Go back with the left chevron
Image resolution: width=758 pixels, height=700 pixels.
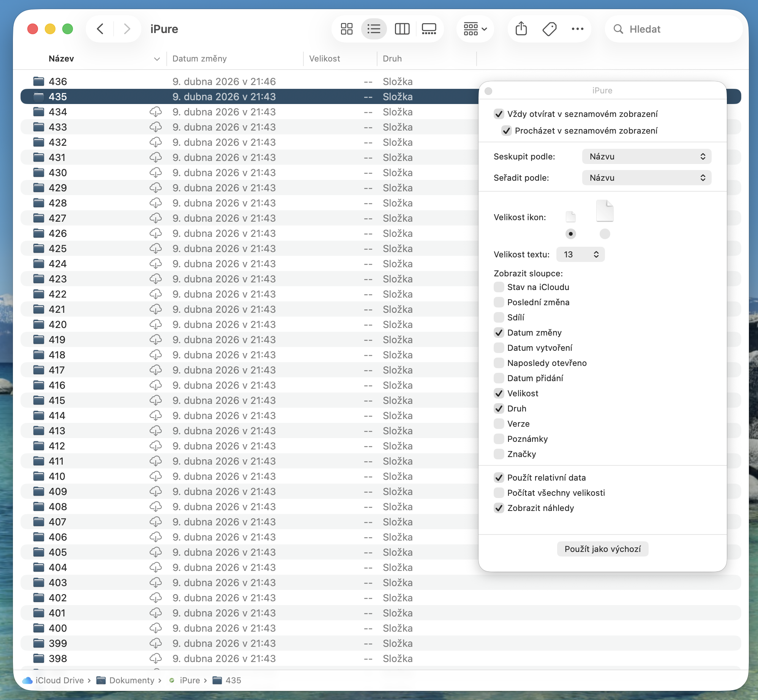pos(100,29)
